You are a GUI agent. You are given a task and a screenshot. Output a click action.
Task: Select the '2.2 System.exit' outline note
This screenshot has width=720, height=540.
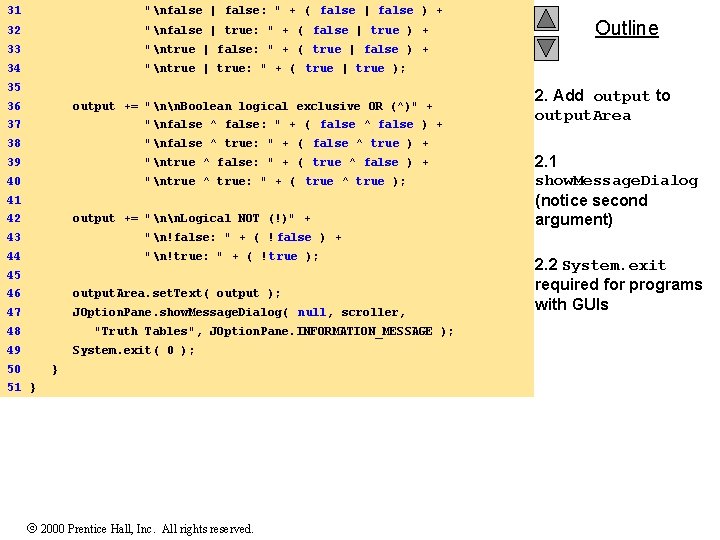coord(619,284)
